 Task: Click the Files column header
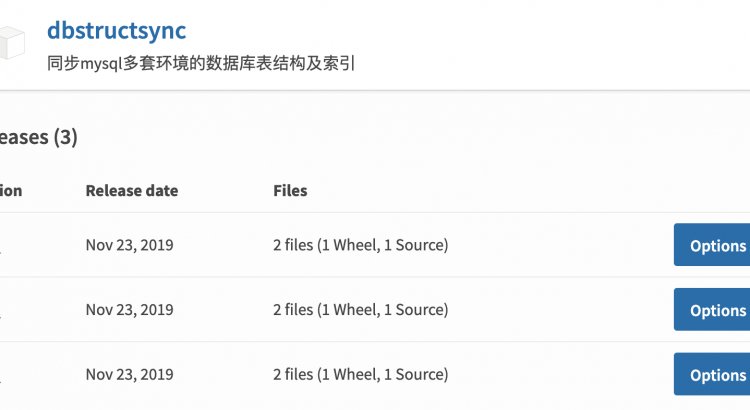[290, 190]
